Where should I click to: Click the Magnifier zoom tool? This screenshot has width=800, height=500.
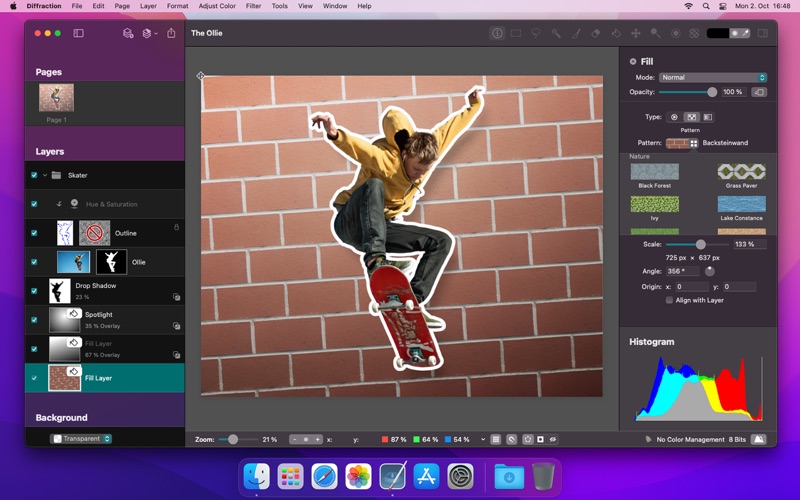coord(656,33)
